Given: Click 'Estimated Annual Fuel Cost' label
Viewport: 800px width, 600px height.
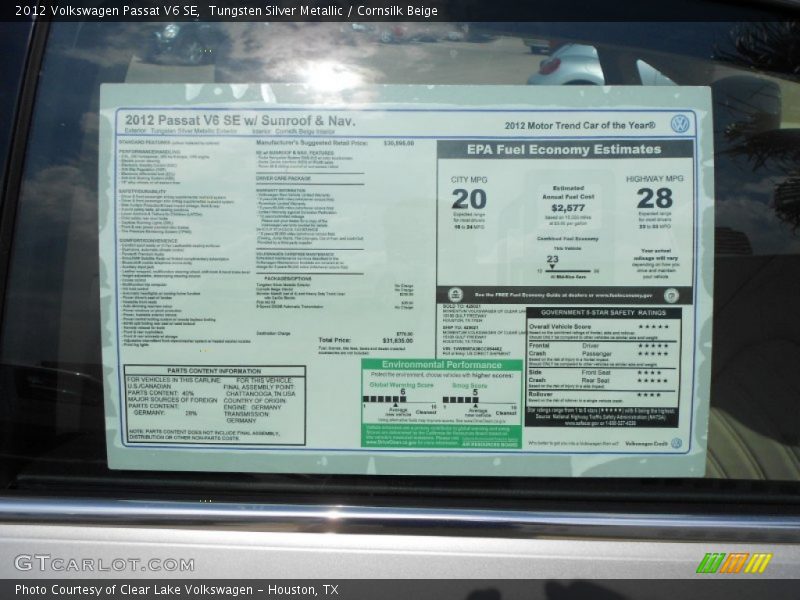Looking at the screenshot, I should (x=568, y=192).
